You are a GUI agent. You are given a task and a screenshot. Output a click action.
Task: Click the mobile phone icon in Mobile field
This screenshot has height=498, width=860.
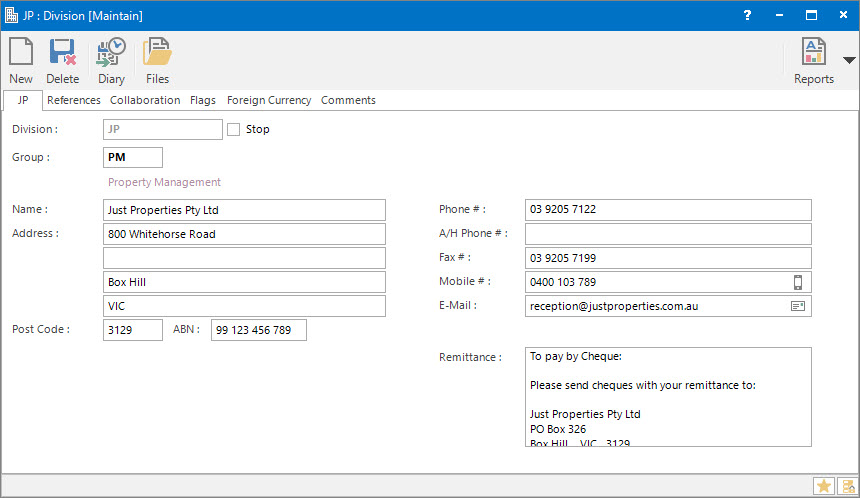pyautogui.click(x=798, y=282)
